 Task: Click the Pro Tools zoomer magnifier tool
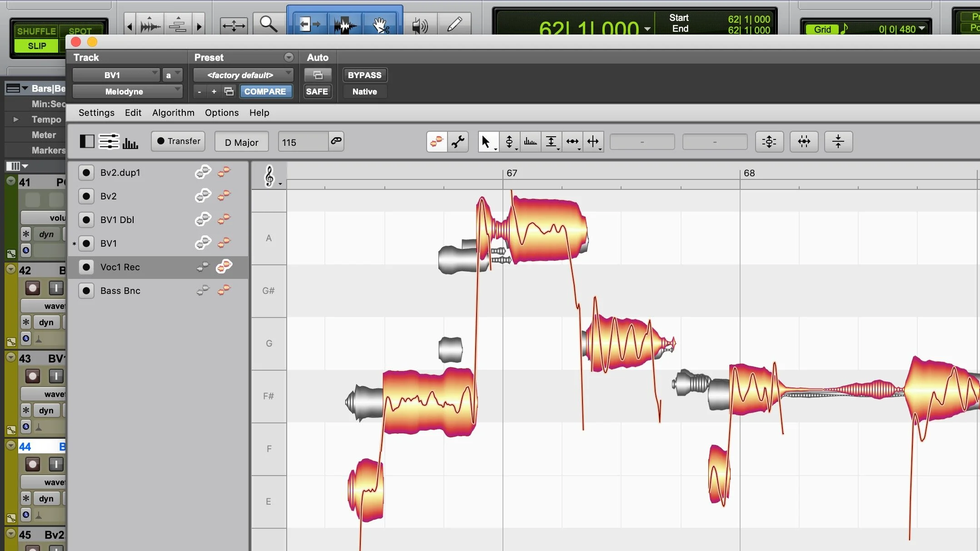tap(268, 25)
